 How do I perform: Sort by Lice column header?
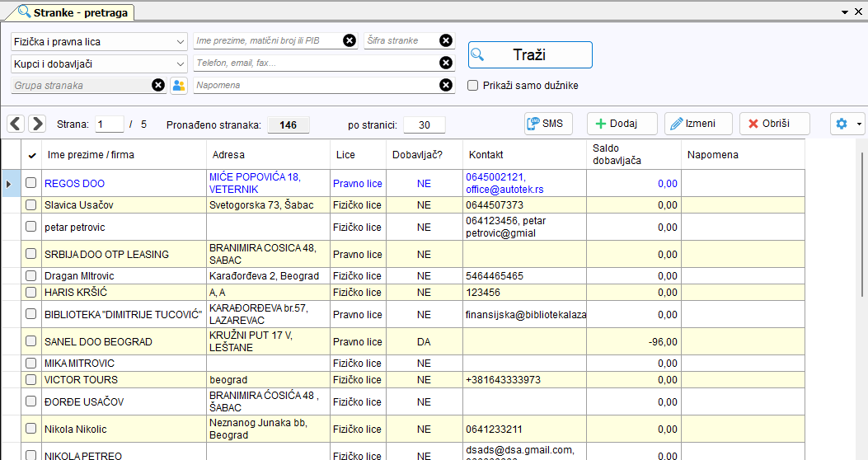(358, 155)
